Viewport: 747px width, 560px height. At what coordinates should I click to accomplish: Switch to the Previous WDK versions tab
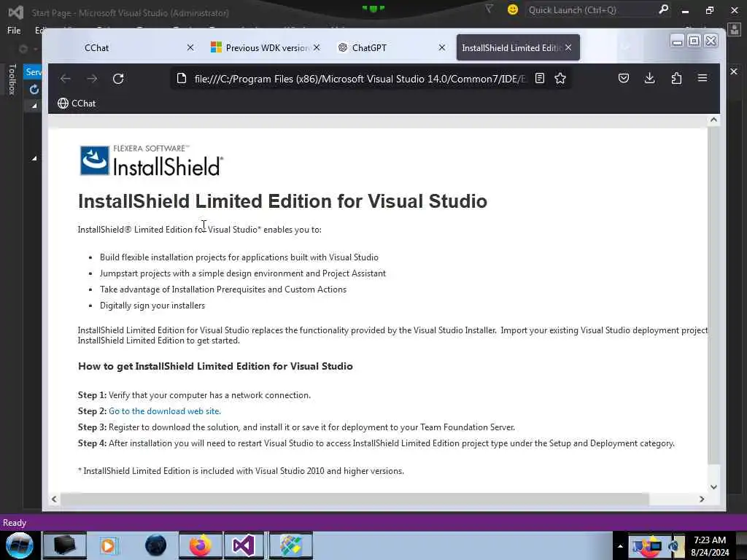click(x=267, y=47)
